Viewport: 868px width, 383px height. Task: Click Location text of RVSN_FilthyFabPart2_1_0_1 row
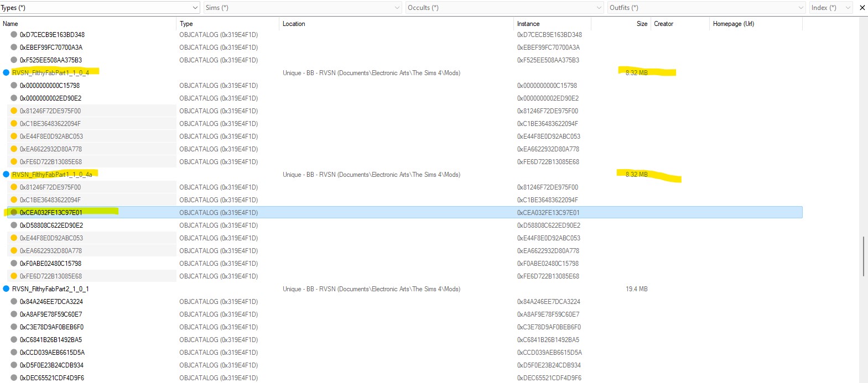[371, 288]
